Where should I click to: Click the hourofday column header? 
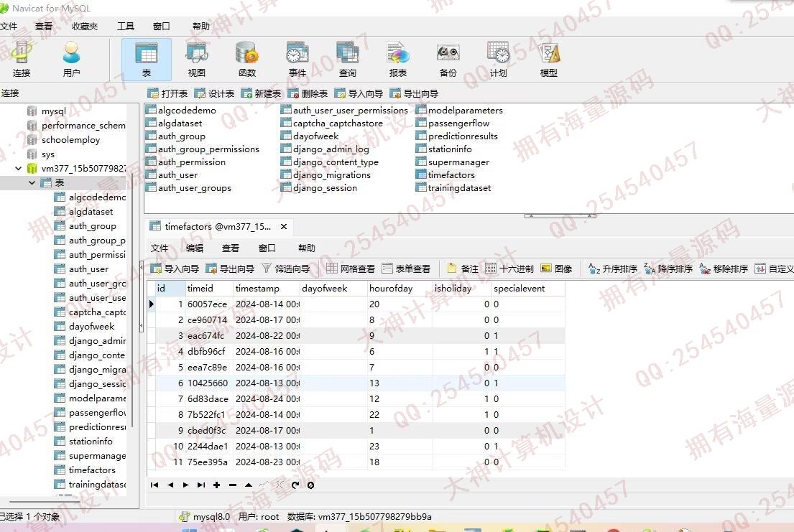391,288
